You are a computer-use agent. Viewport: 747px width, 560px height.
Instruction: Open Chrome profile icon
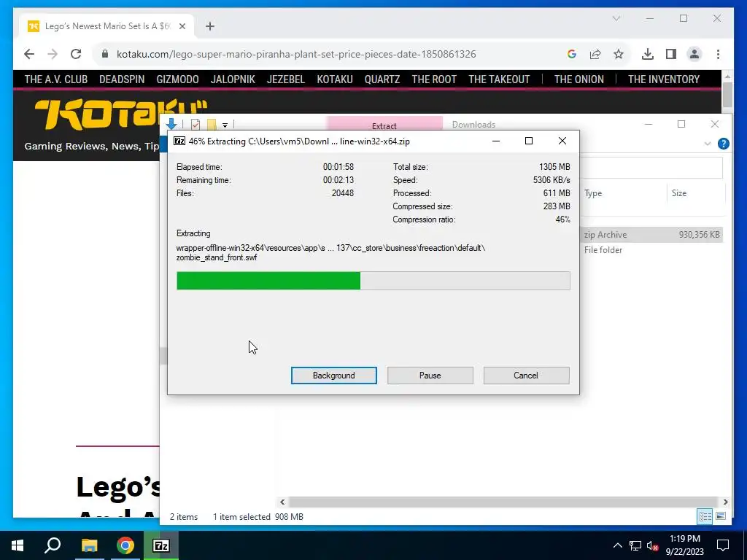click(694, 54)
